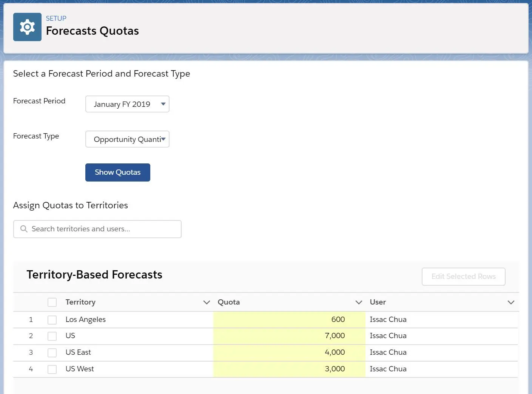Click the Show Quotas button
Image resolution: width=532 pixels, height=394 pixels.
(x=118, y=172)
